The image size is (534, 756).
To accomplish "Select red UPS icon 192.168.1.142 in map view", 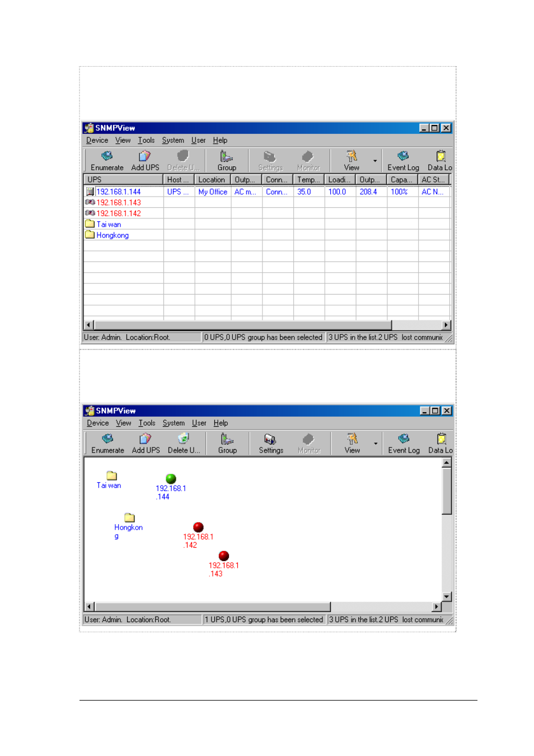I will click(x=198, y=527).
